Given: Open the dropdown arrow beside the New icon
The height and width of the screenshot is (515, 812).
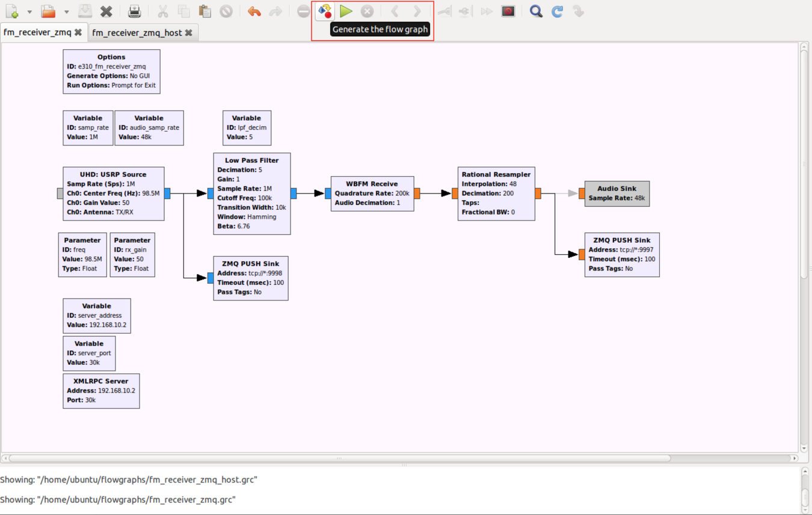Looking at the screenshot, I should click(29, 11).
